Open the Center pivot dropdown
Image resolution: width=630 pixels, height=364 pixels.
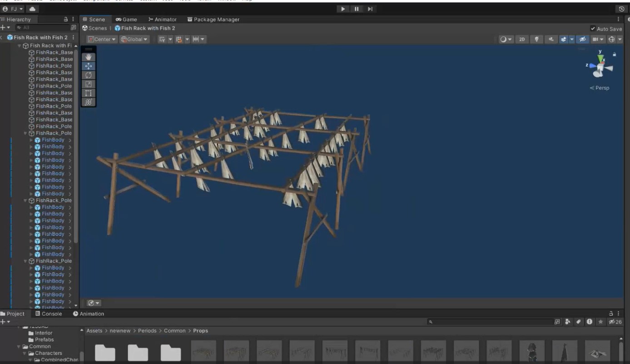(102, 39)
